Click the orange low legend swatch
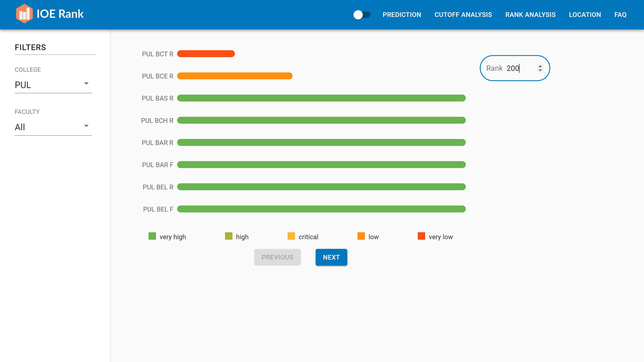Viewport: 644px width, 362px height. 361,236
